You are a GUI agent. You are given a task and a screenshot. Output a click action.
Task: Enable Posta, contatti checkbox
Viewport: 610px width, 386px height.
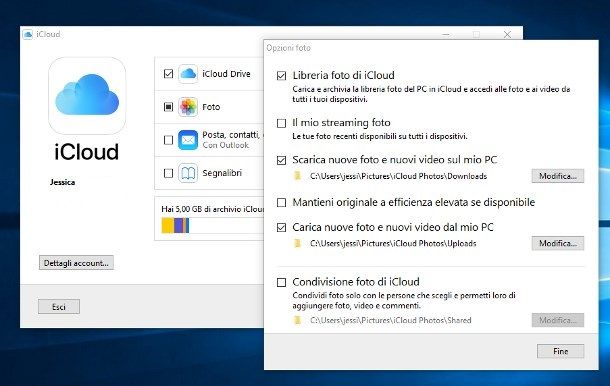coord(168,140)
